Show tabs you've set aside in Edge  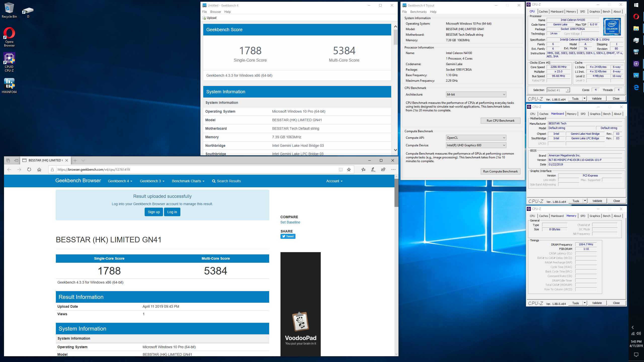tap(8, 160)
